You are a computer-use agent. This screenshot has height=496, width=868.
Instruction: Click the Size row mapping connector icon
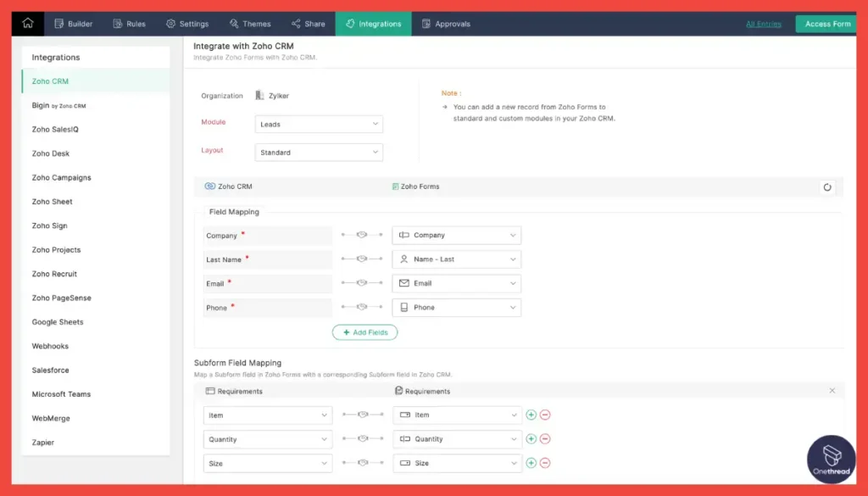tap(363, 462)
